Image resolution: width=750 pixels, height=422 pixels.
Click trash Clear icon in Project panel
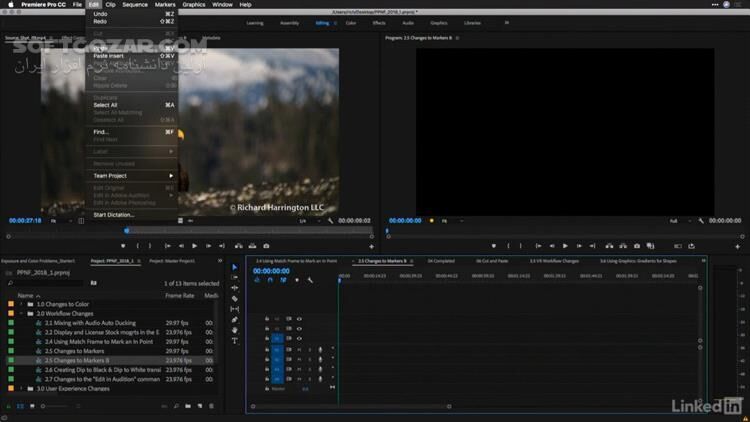(211, 406)
